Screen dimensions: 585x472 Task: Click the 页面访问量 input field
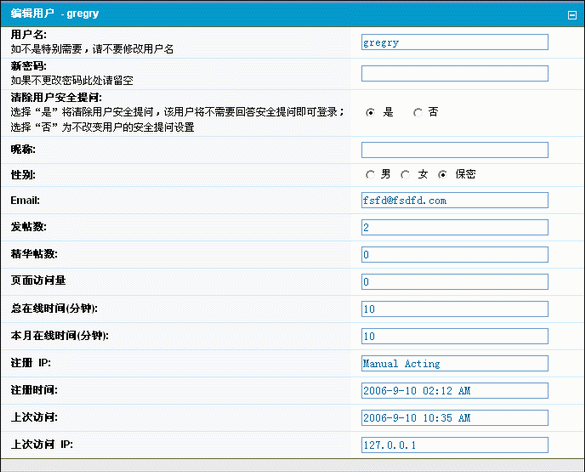[455, 282]
